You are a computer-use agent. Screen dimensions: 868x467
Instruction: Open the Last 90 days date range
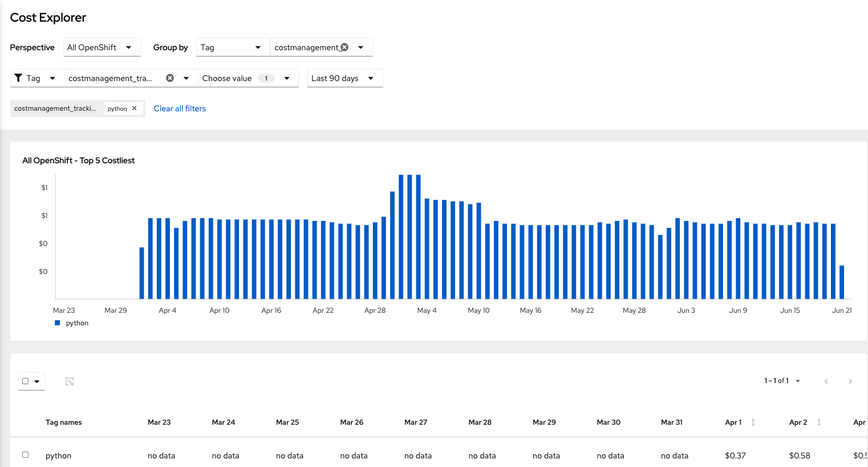click(x=344, y=78)
